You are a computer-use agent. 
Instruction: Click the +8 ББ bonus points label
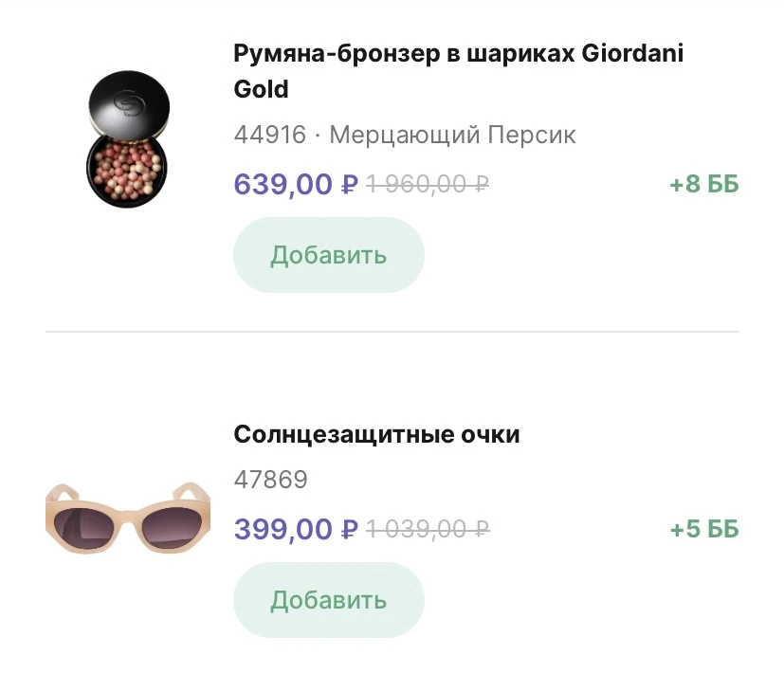(x=703, y=184)
